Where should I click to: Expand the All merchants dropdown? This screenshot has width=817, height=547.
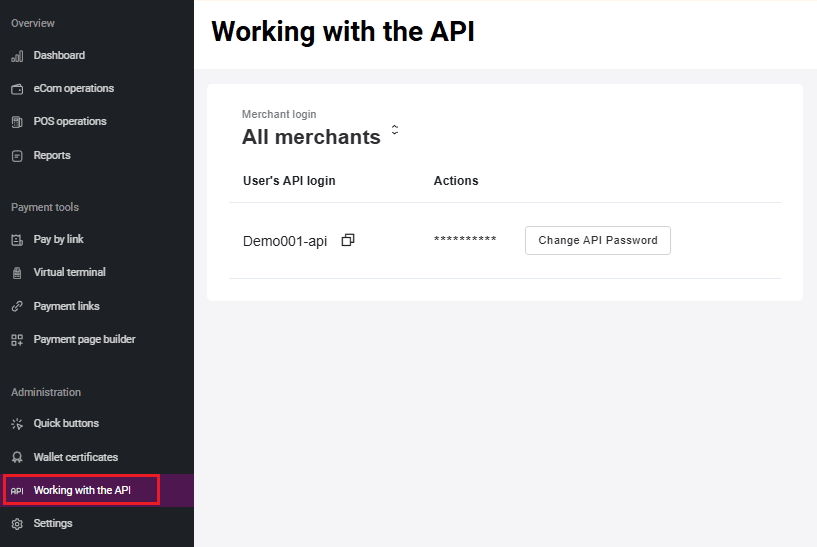pos(395,130)
